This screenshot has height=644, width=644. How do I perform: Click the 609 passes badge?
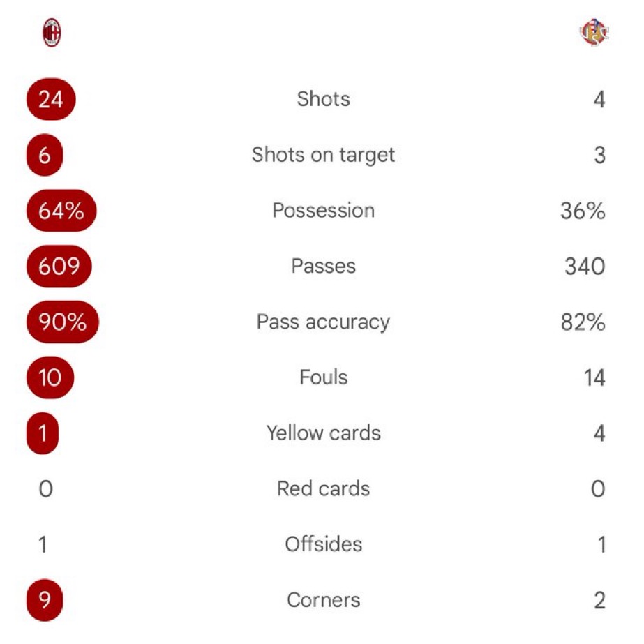coord(59,266)
